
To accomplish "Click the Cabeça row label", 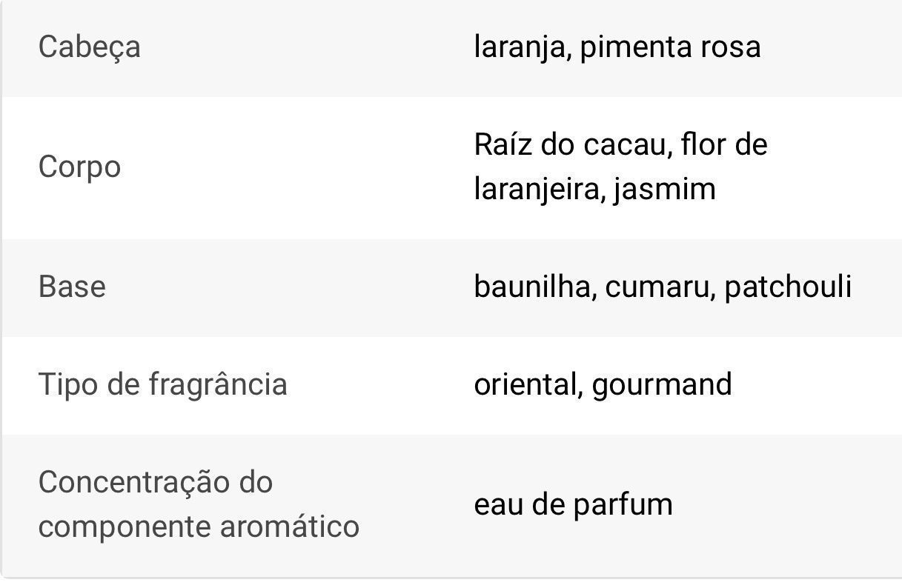I will [89, 47].
